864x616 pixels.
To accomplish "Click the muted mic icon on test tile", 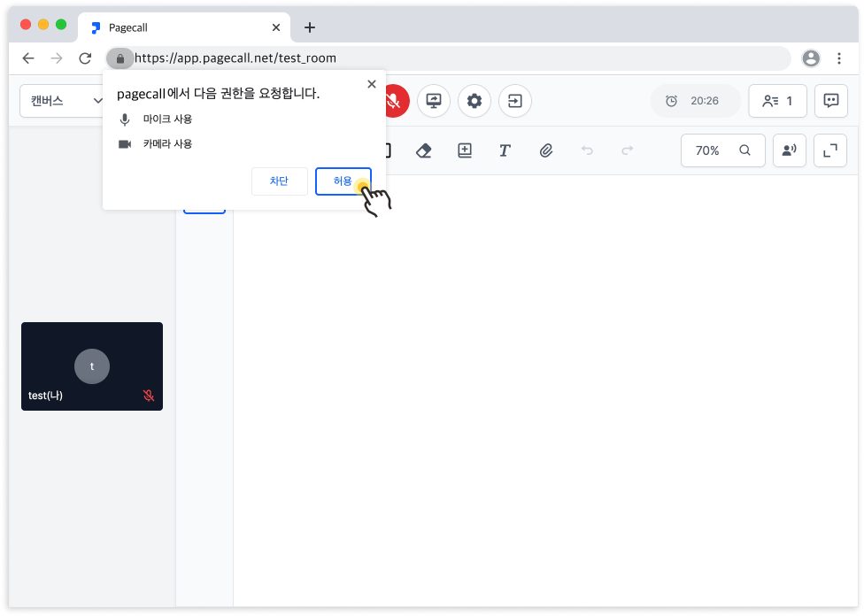I will tap(148, 396).
